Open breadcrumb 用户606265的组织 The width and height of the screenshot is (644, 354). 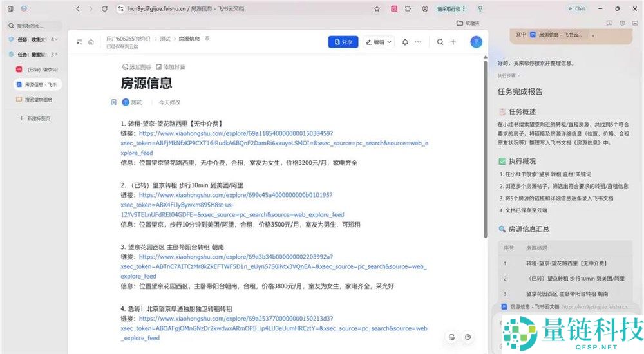pyautogui.click(x=128, y=39)
